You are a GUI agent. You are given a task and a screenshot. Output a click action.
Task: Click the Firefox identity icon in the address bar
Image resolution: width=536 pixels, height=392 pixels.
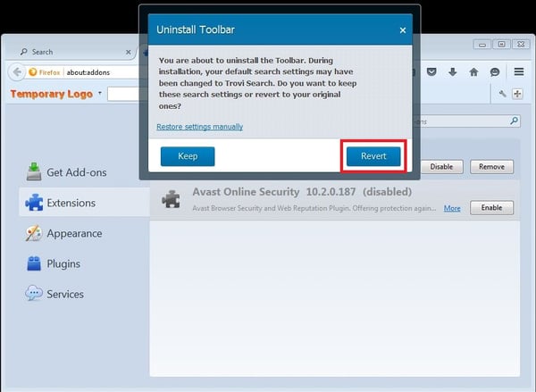click(33, 72)
